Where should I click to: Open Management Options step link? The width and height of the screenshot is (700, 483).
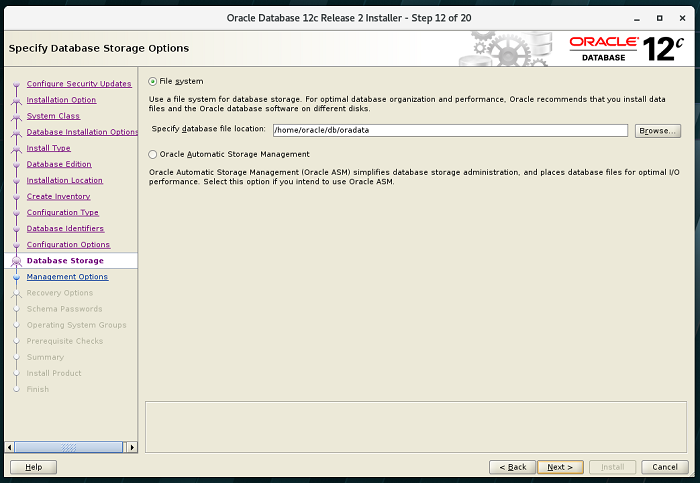click(x=67, y=277)
